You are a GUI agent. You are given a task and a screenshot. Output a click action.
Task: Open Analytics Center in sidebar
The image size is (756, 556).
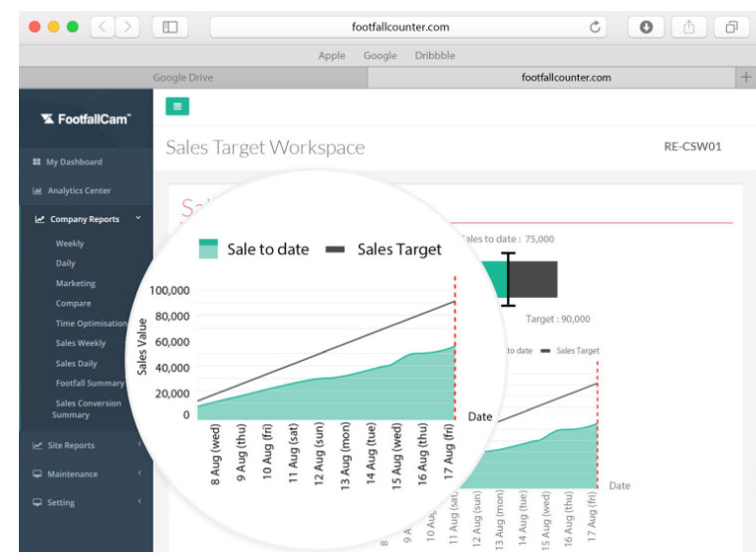79,190
